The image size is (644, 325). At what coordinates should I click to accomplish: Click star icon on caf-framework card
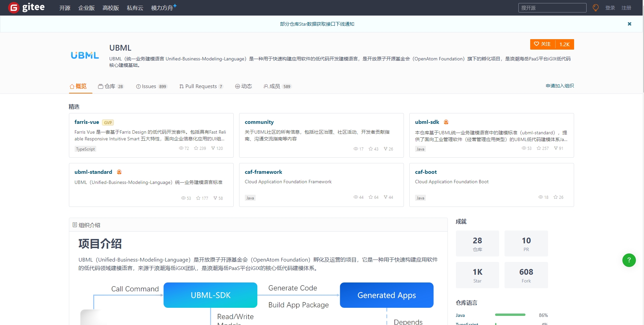pos(370,197)
